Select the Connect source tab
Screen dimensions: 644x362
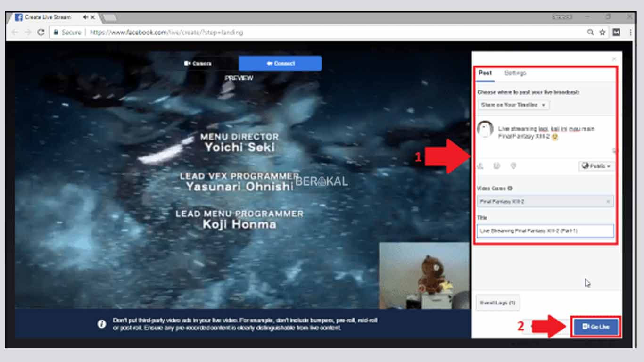281,63
